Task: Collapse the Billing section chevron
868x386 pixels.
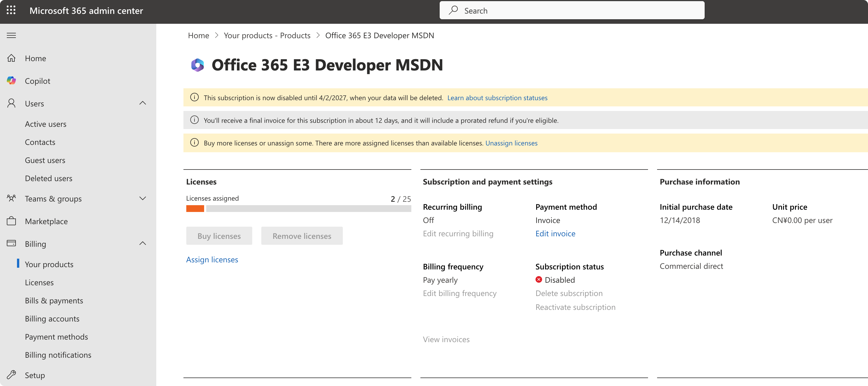Action: (142, 243)
